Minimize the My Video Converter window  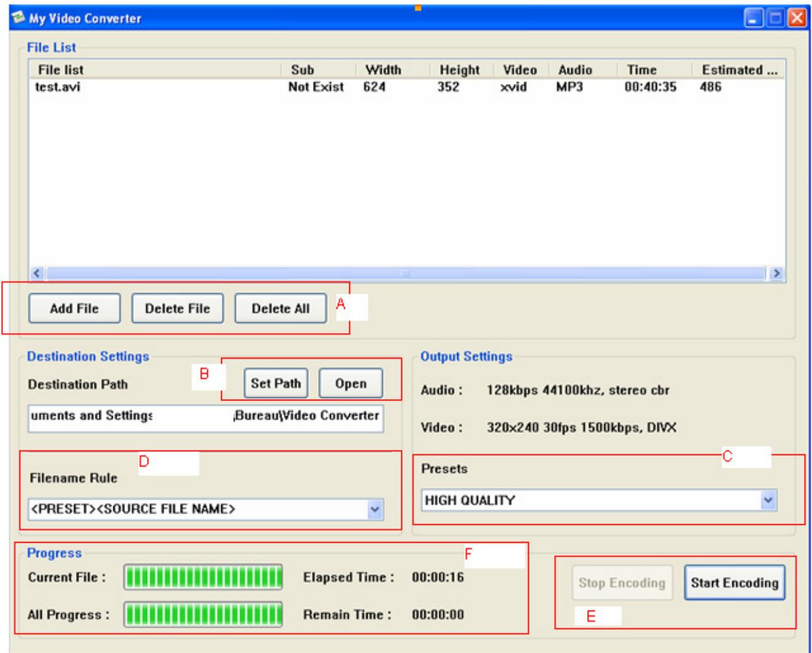coord(754,18)
